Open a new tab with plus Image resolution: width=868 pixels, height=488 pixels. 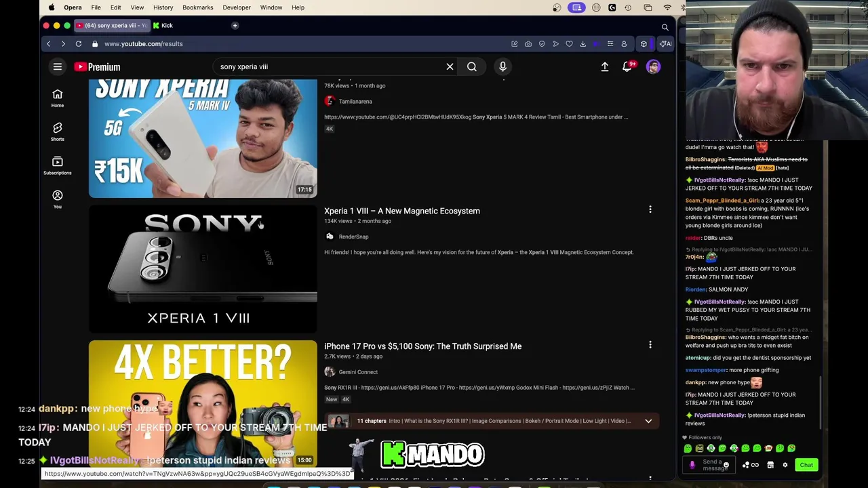pos(235,26)
